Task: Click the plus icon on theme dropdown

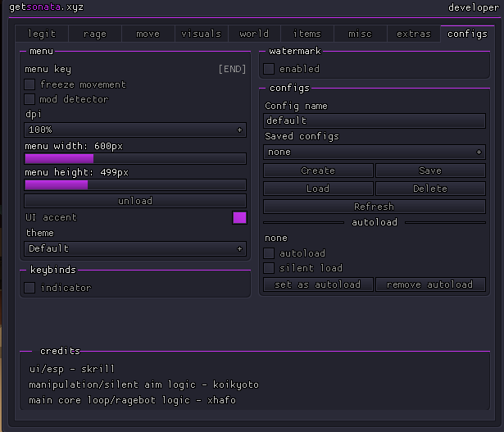Action: tap(239, 248)
